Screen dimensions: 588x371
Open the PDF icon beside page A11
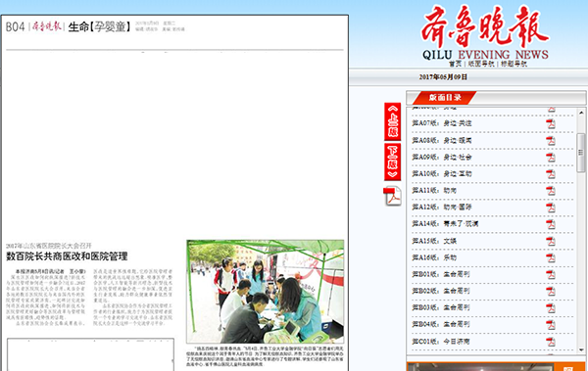(551, 191)
